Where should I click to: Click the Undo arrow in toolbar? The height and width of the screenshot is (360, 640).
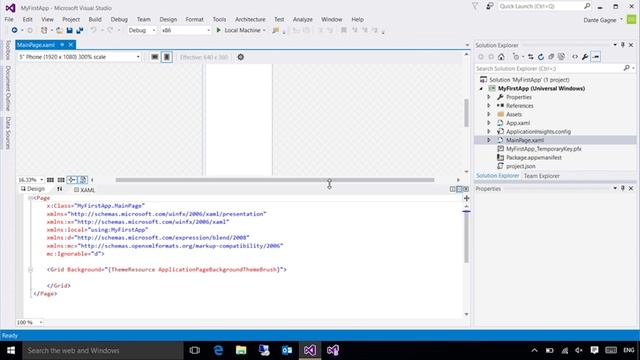click(93, 30)
